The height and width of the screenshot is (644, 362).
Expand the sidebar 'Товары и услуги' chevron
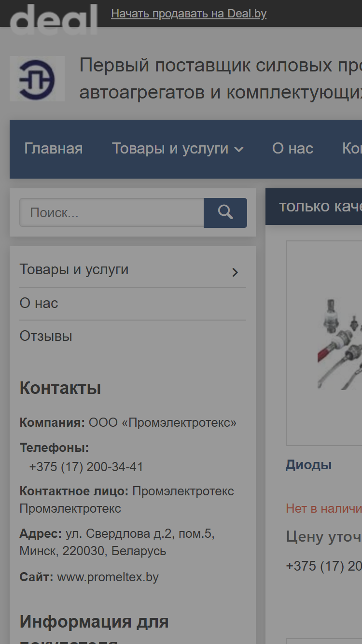tap(235, 272)
